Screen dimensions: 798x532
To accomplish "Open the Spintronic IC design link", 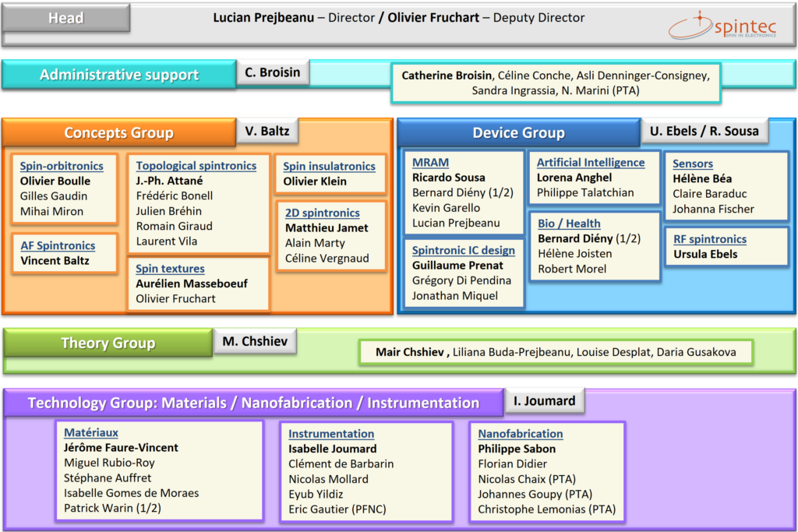I will click(463, 250).
